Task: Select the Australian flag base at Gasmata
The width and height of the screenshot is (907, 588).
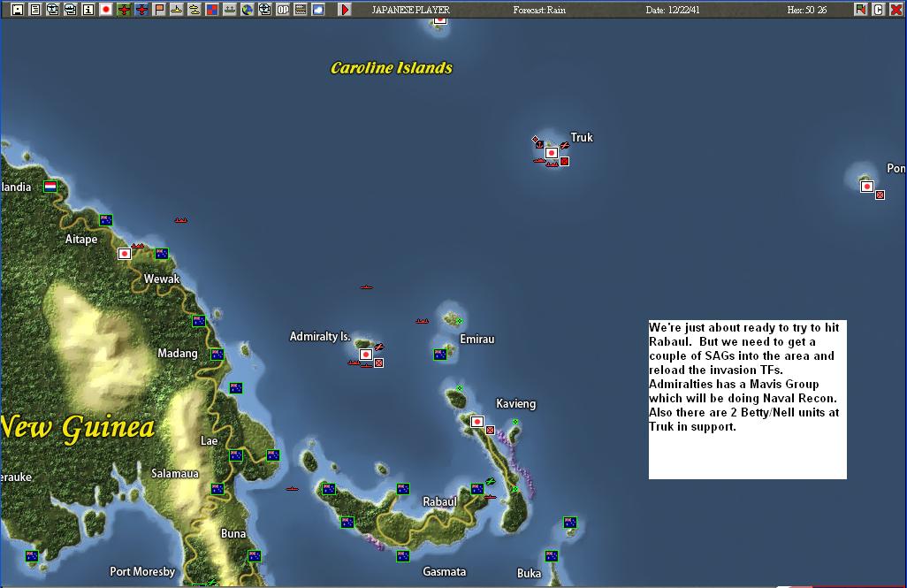Action: [x=403, y=556]
